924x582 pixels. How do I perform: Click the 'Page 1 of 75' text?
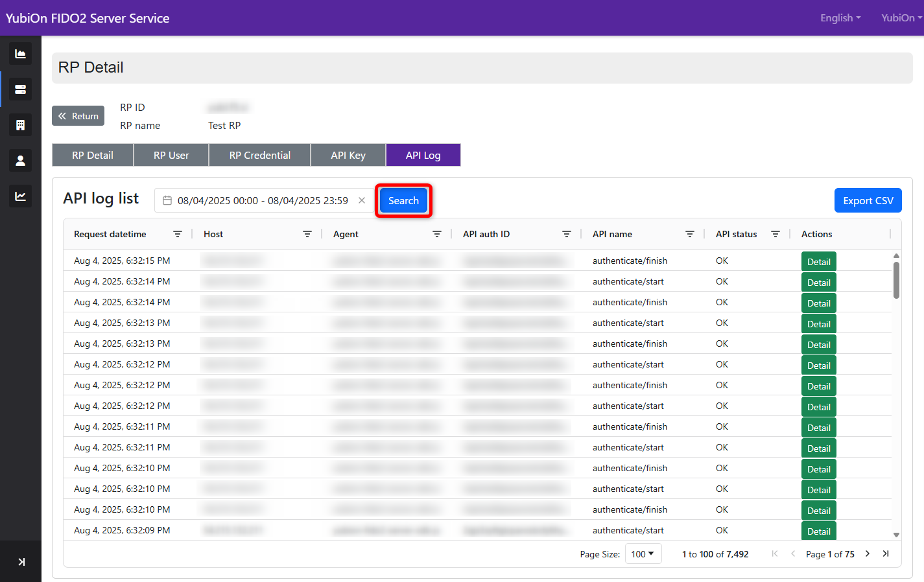coord(830,554)
